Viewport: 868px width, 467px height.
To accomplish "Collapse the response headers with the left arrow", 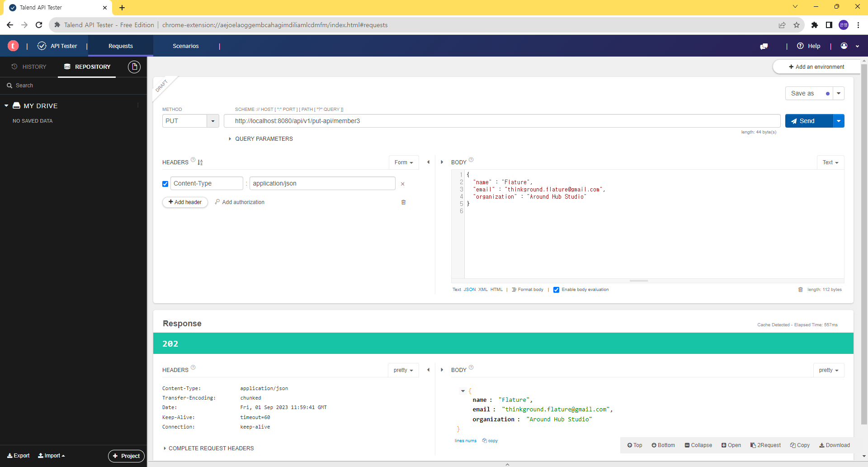I will click(x=428, y=370).
